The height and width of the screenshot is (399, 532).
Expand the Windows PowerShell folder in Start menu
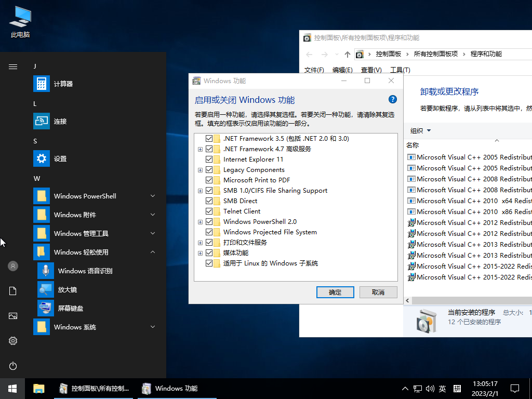[x=153, y=196]
